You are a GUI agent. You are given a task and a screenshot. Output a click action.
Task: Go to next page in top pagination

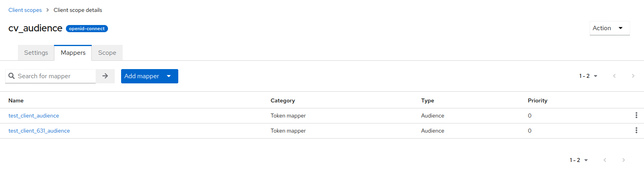point(633,76)
